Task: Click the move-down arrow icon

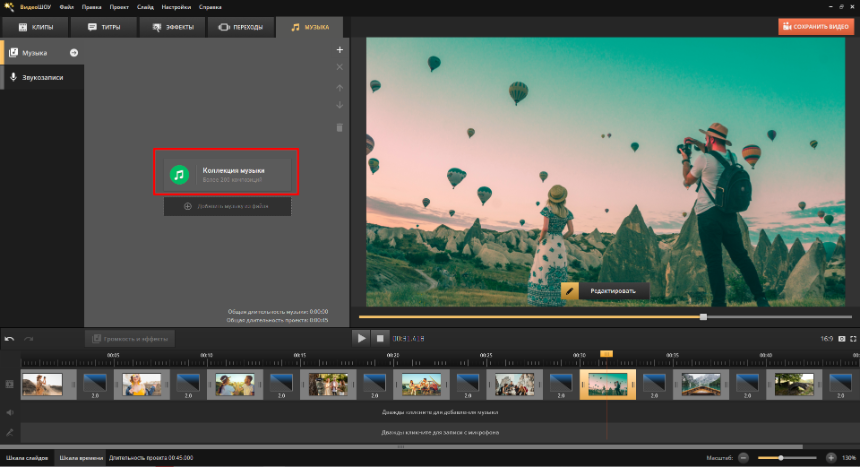Action: click(x=340, y=105)
